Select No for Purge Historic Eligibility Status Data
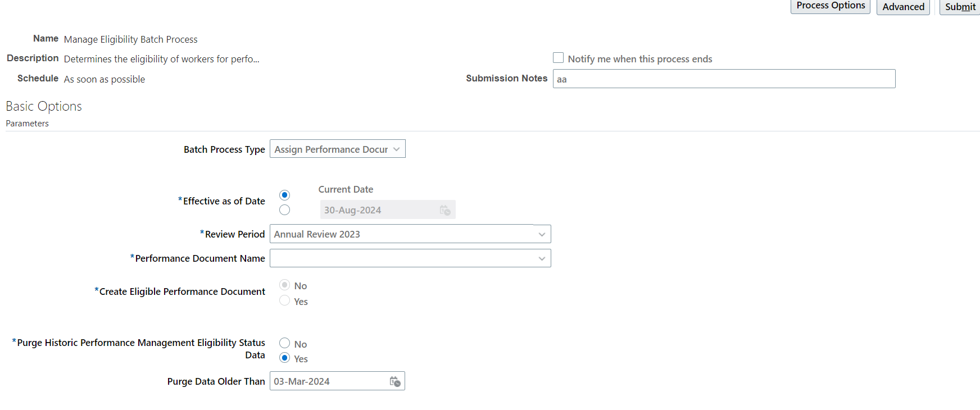 click(285, 343)
